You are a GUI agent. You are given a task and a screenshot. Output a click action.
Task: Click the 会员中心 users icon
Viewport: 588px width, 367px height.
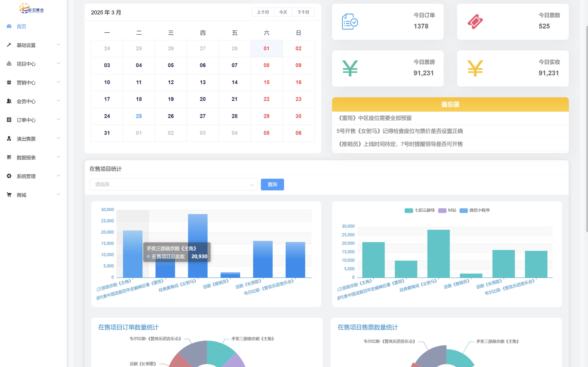(x=9, y=101)
